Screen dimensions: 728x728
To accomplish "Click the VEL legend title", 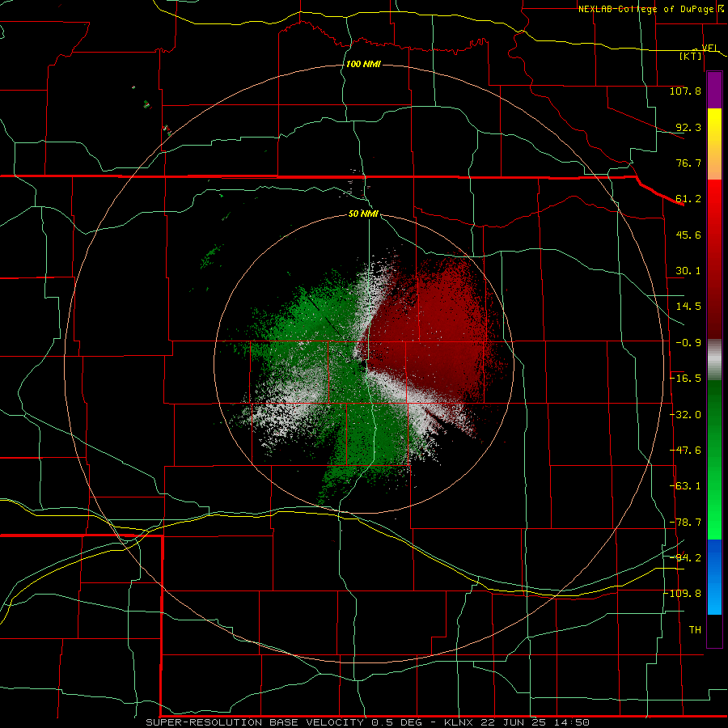I will pyautogui.click(x=710, y=48).
